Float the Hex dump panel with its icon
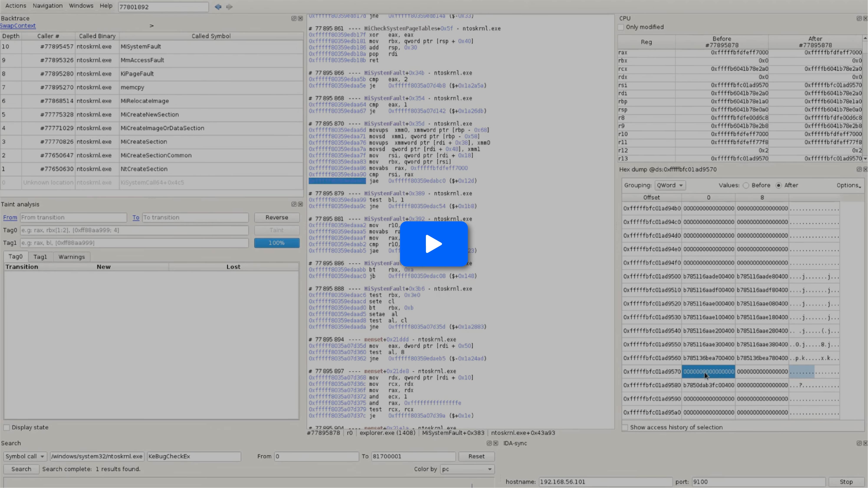Screen dimensions: 868x488 859,169
